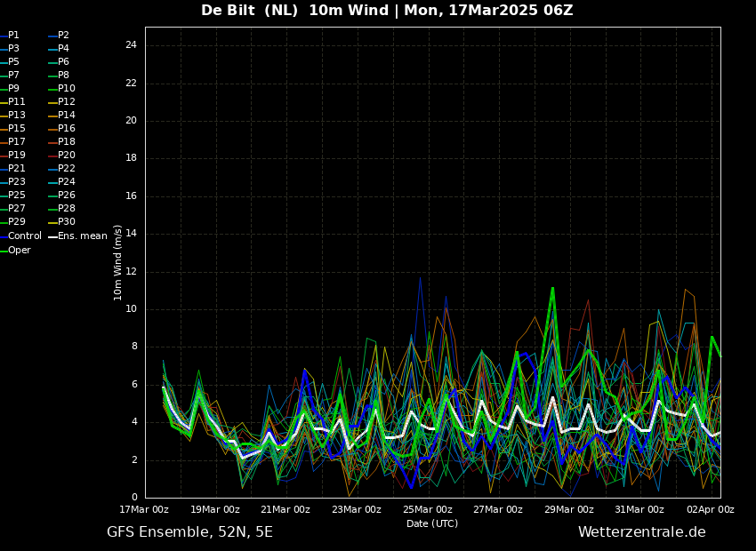This screenshot has width=756, height=551.
Task: Click the P29 legend line swatch
Action: click(3, 222)
